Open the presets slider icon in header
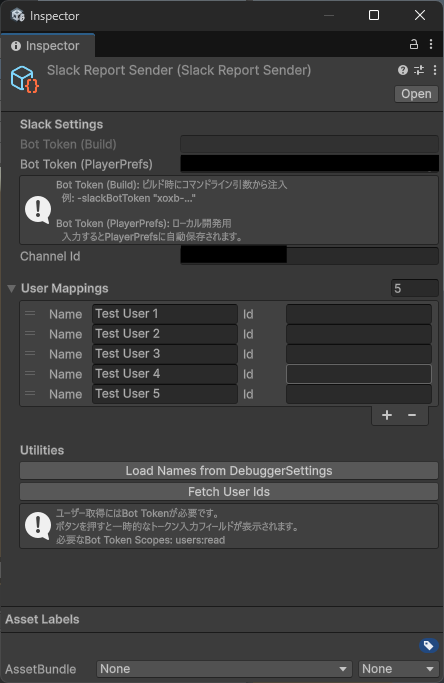This screenshot has height=683, width=444. point(419,70)
